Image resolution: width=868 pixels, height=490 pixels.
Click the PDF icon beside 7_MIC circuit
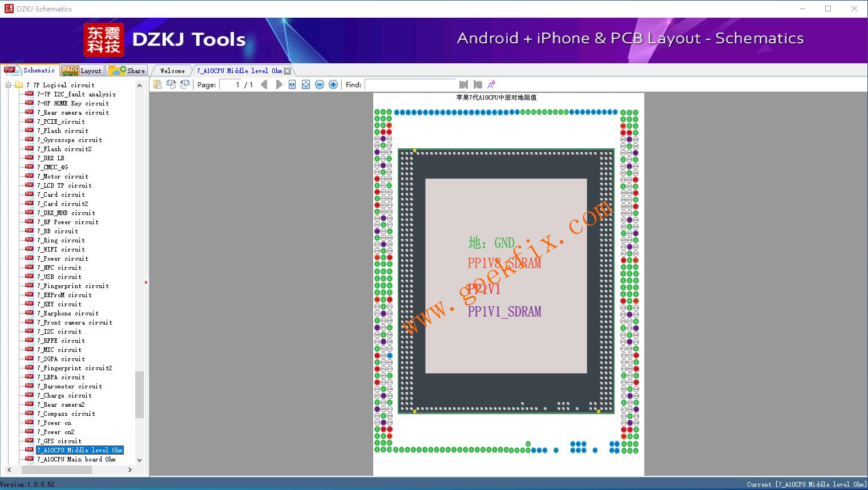coord(29,350)
